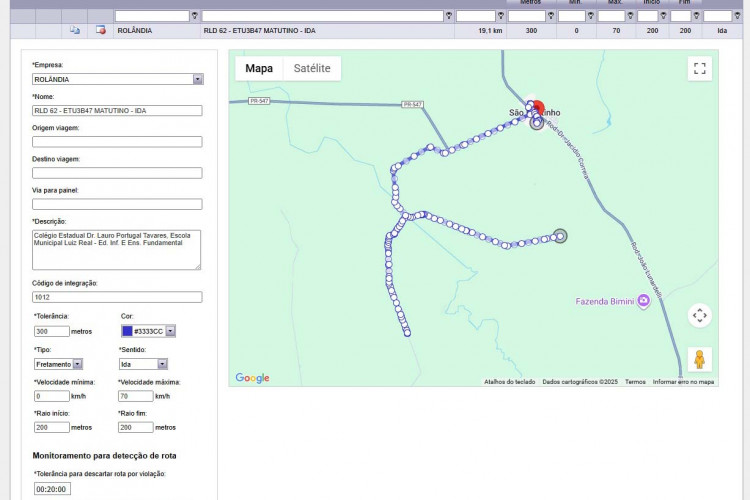
Task: Open the Empresa dropdown showing ROLÂNDIA
Action: click(117, 79)
